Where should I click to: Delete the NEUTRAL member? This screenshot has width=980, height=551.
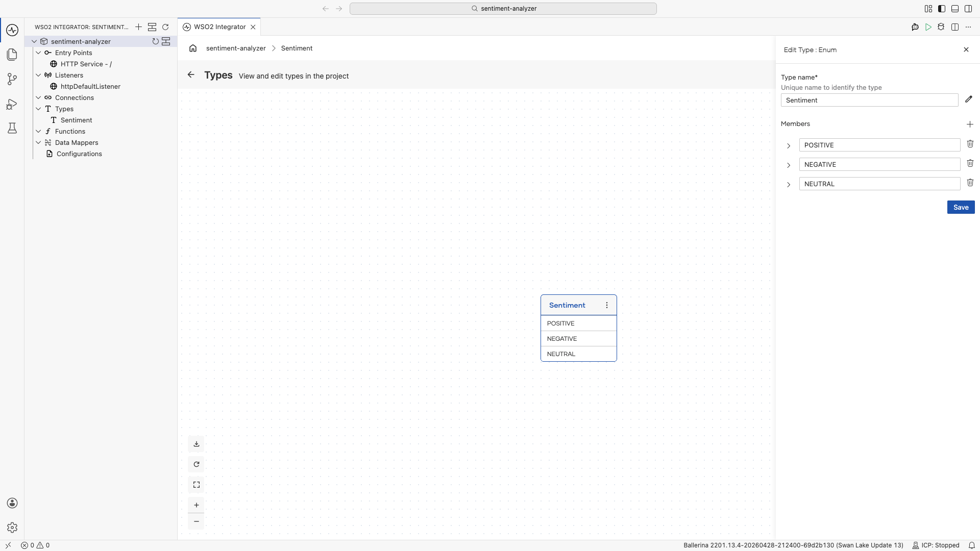point(970,183)
